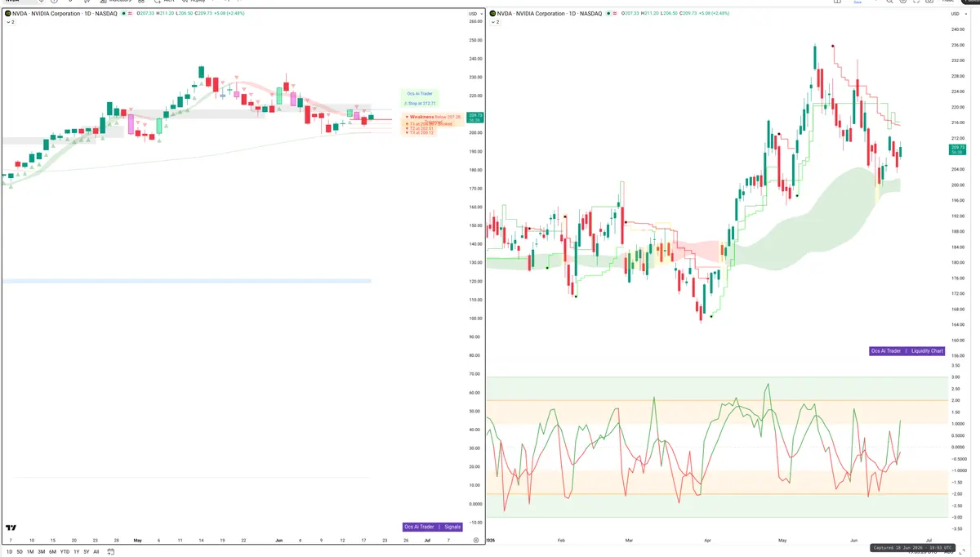Open the USD currency dropdown on right chart
This screenshot has height=557, width=980.
coord(959,14)
